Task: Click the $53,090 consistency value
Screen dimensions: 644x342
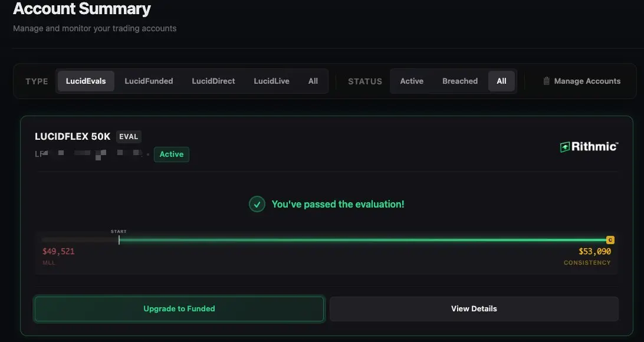Action: 594,251
